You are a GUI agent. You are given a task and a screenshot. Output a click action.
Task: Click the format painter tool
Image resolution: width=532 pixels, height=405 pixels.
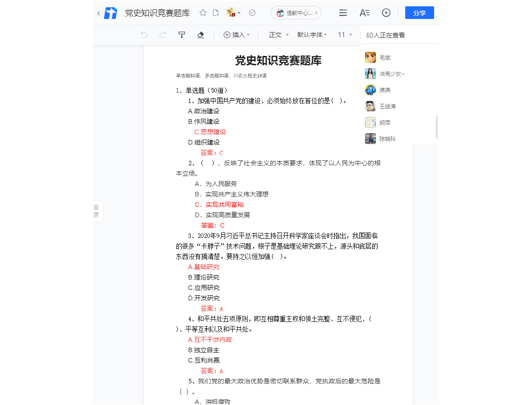[181, 34]
